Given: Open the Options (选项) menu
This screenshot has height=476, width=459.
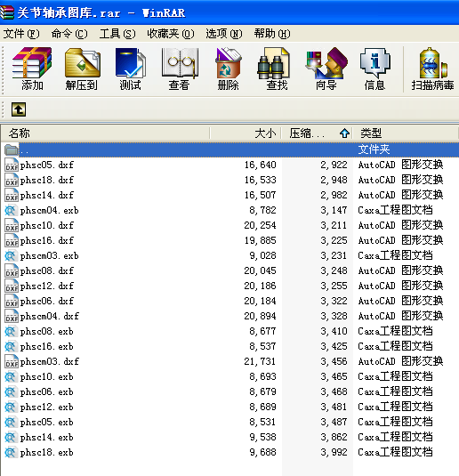Looking at the screenshot, I should [224, 34].
